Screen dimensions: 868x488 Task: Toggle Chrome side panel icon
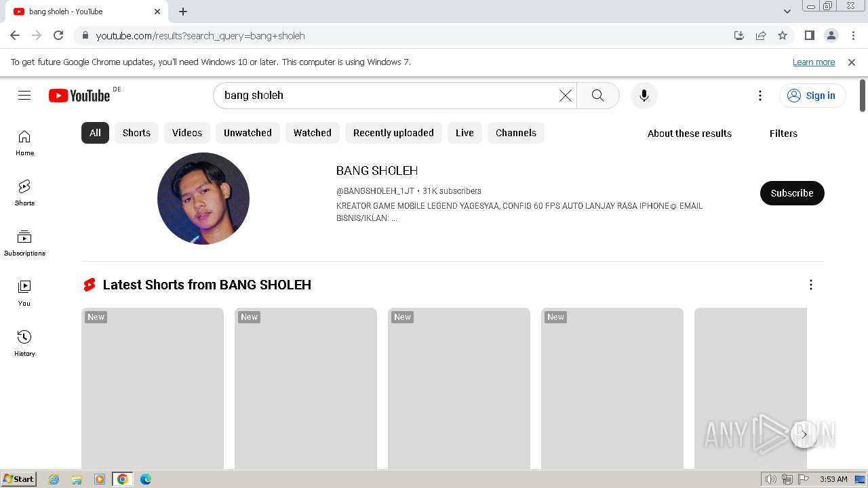809,35
